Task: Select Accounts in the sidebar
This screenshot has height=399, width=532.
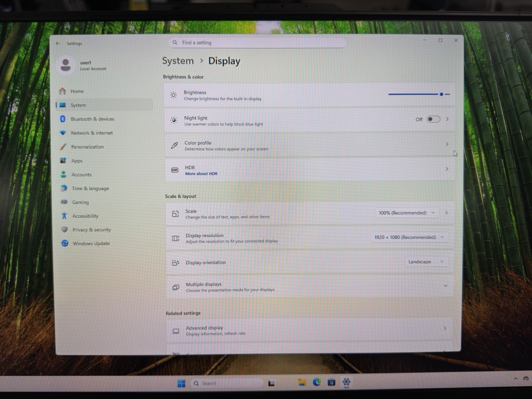Action: (x=106, y=174)
